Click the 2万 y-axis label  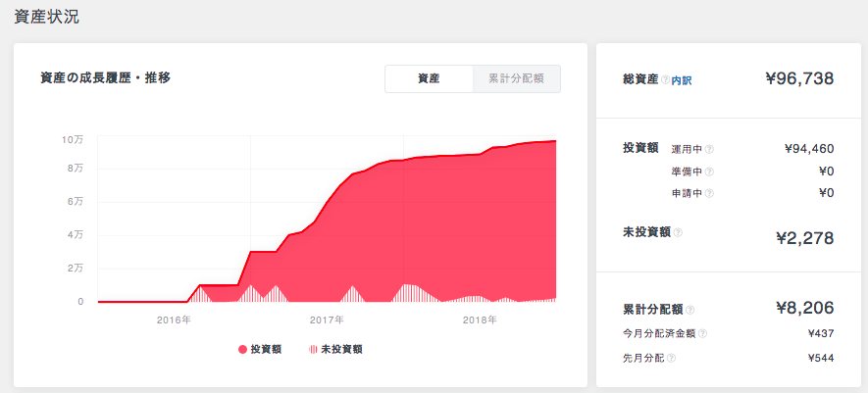click(76, 268)
